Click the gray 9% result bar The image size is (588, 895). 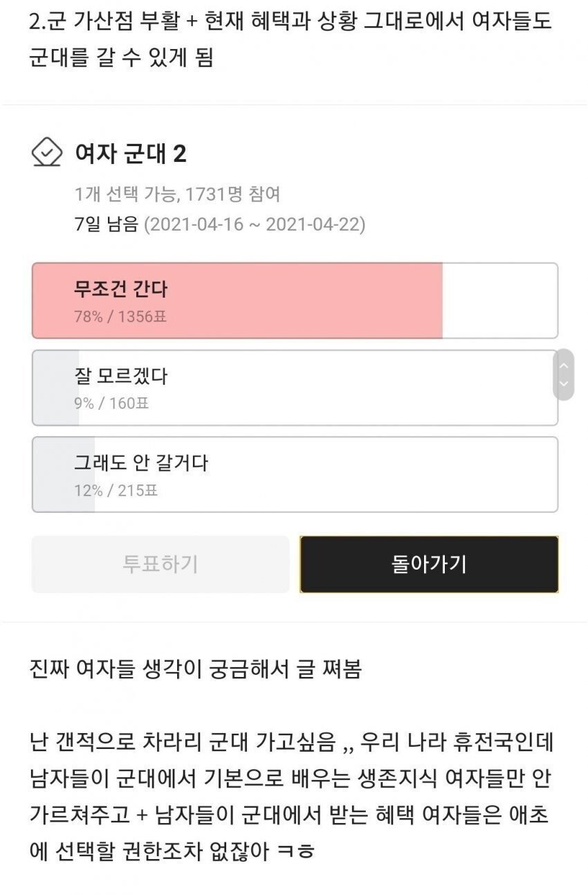55,388
